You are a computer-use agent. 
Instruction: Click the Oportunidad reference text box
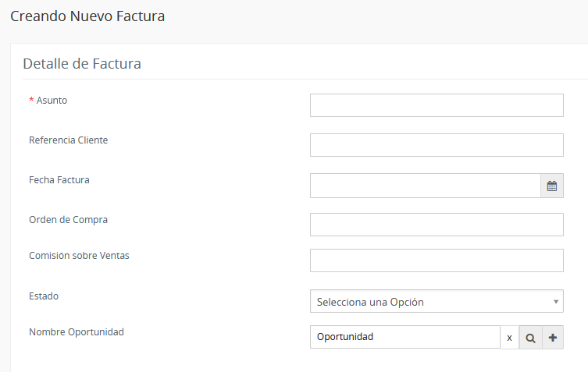click(405, 337)
